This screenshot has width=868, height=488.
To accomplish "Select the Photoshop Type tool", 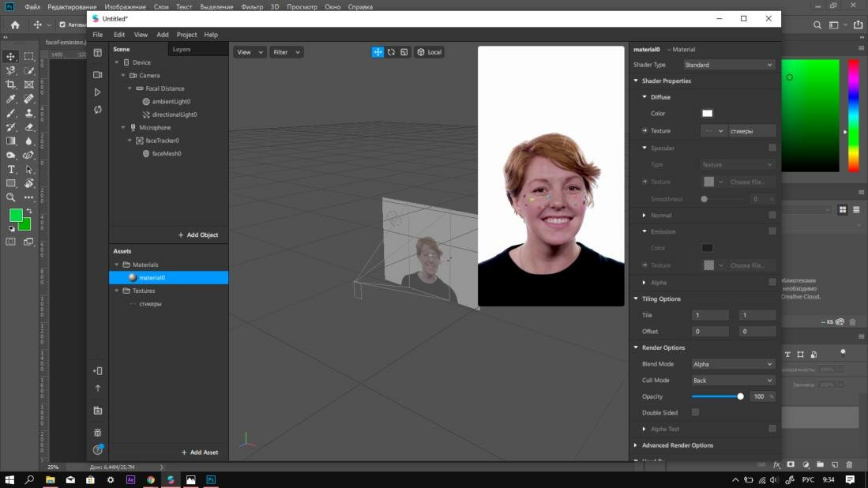I will [11, 170].
